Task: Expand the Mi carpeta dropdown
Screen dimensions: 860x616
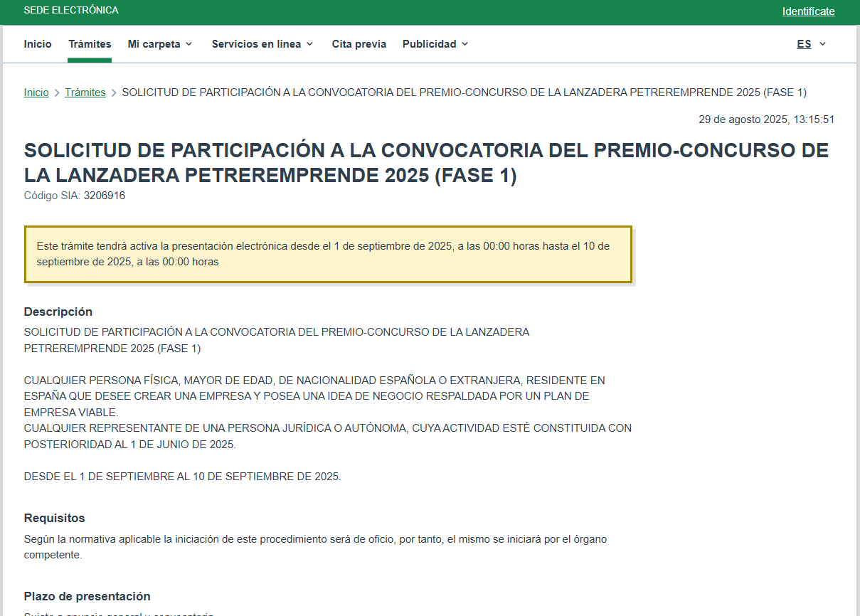Action: click(160, 44)
